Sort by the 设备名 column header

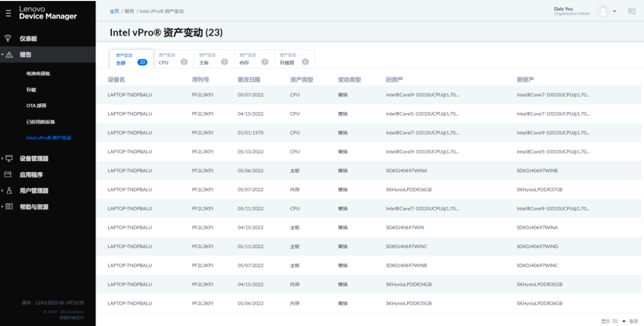pyautogui.click(x=116, y=80)
